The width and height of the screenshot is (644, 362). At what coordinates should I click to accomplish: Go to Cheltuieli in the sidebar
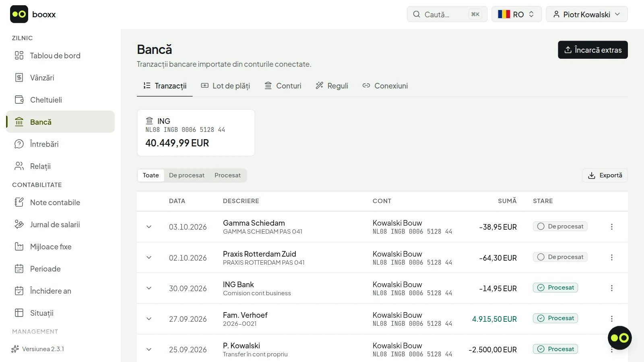click(x=60, y=100)
